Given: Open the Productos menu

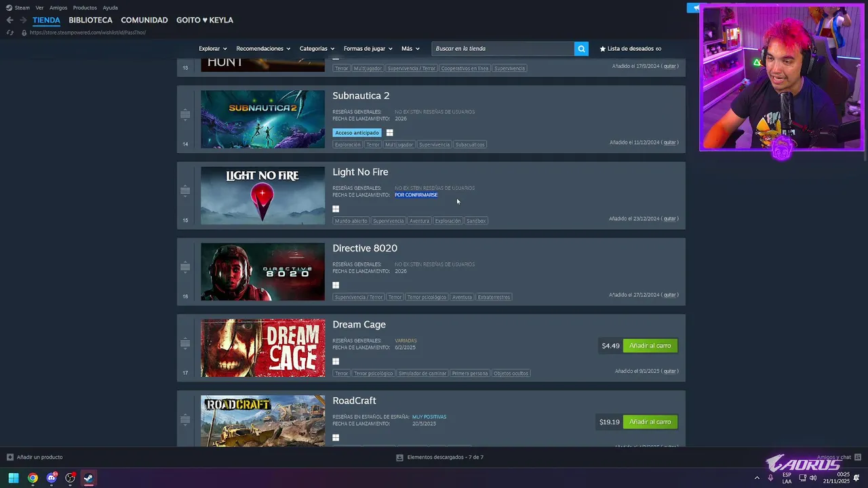Looking at the screenshot, I should tap(85, 8).
